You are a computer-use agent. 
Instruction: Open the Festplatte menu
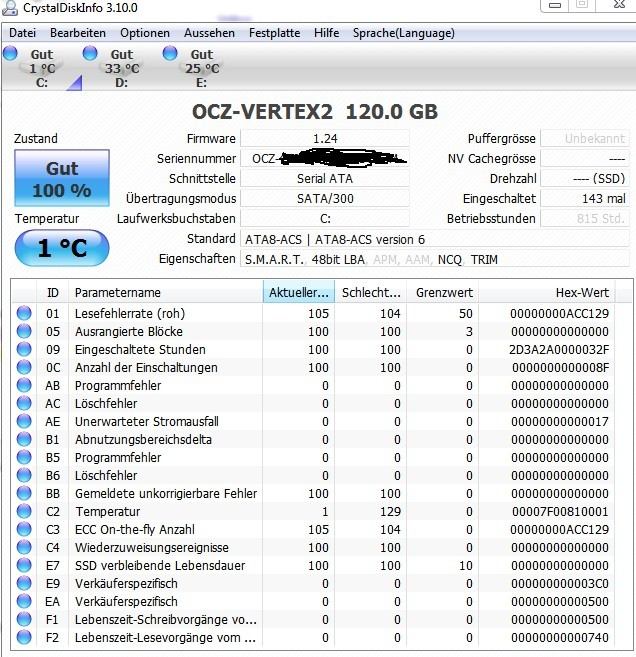274,33
